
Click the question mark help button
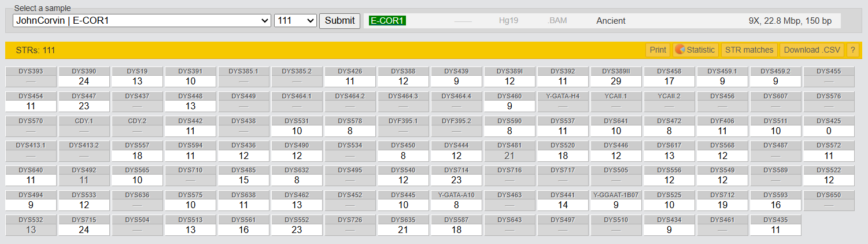tap(852, 50)
